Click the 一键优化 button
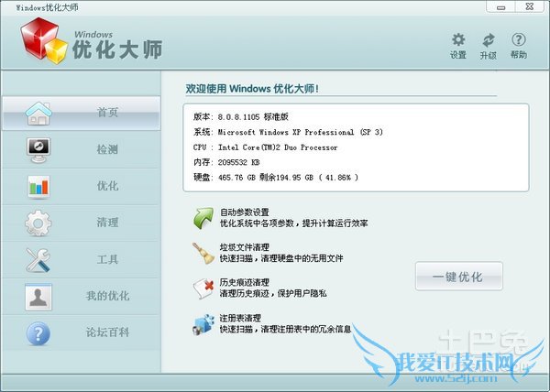The image size is (550, 392). tap(459, 276)
